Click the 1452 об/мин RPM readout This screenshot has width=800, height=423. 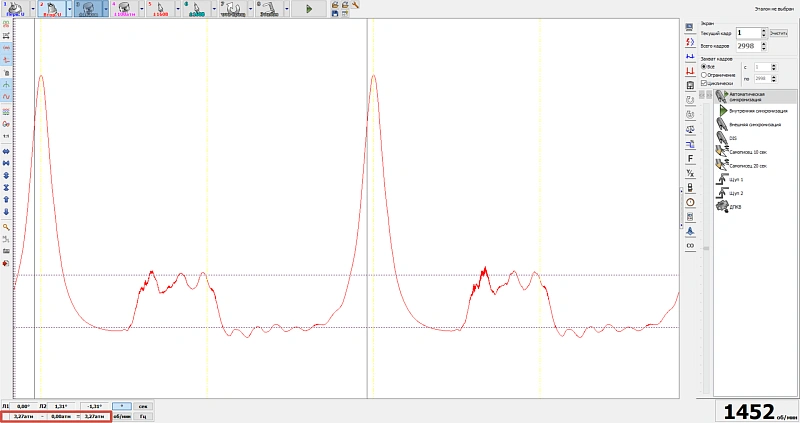pyautogui.click(x=758, y=411)
